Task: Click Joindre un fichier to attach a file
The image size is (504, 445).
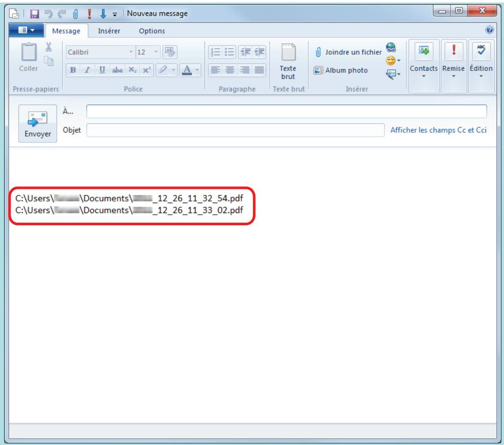Action: point(348,52)
